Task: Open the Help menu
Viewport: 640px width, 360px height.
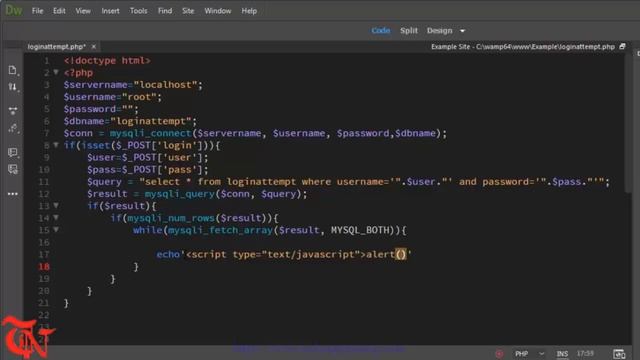Action: coord(249,11)
